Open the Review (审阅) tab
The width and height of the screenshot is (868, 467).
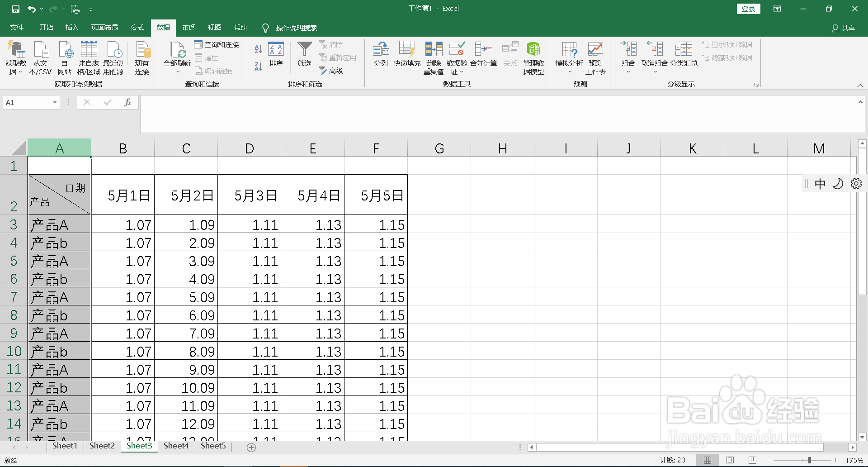(189, 28)
